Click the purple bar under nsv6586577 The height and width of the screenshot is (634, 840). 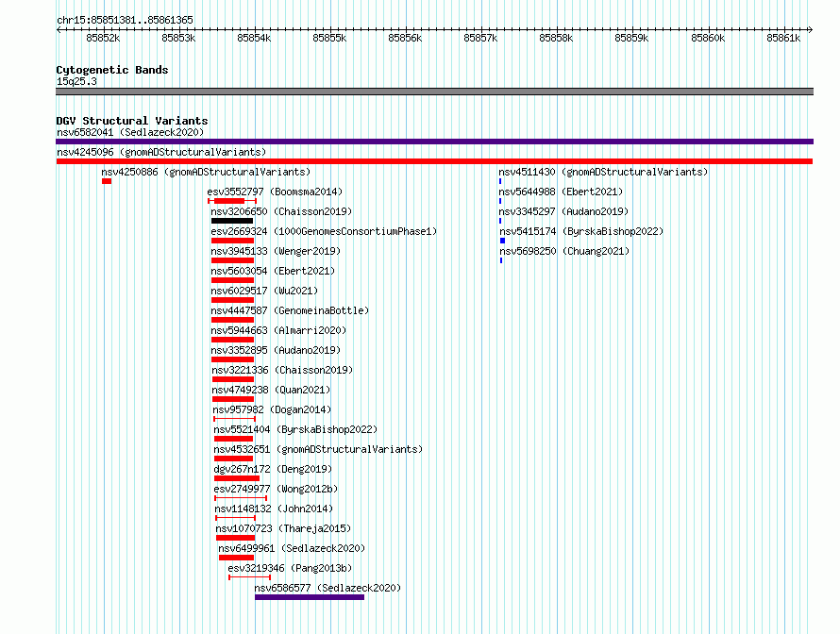click(310, 597)
